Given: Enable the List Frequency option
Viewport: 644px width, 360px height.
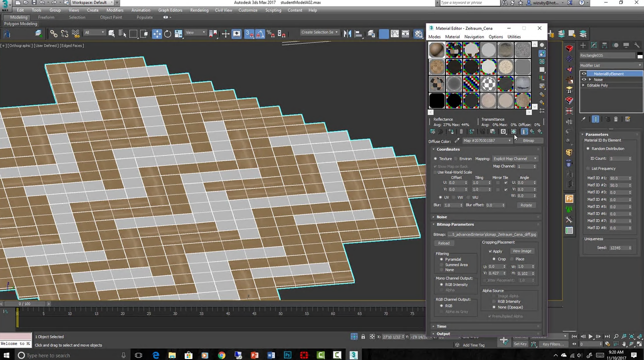Looking at the screenshot, I should (588, 168).
